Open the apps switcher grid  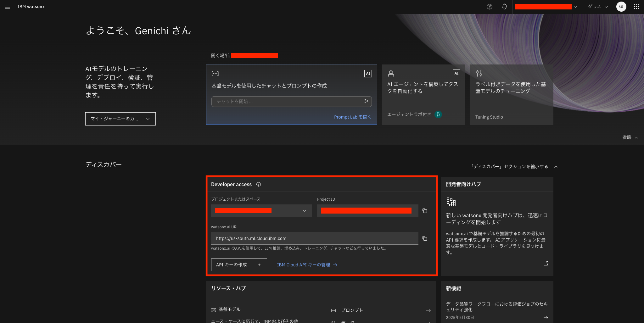pyautogui.click(x=636, y=6)
